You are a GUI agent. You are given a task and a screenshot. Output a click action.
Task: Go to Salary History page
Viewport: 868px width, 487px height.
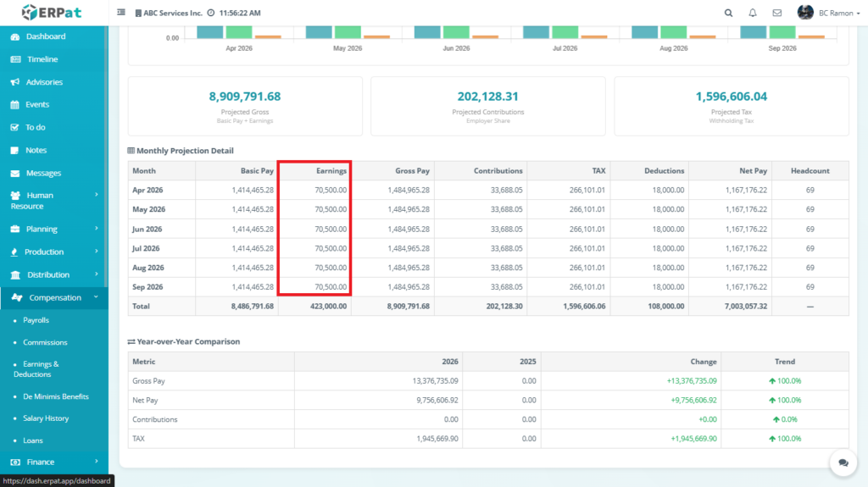point(47,418)
